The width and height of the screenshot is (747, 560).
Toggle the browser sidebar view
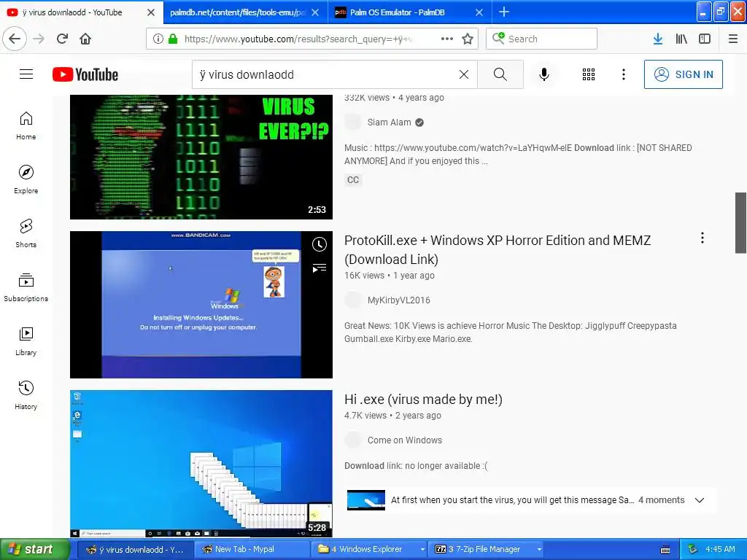pos(705,39)
